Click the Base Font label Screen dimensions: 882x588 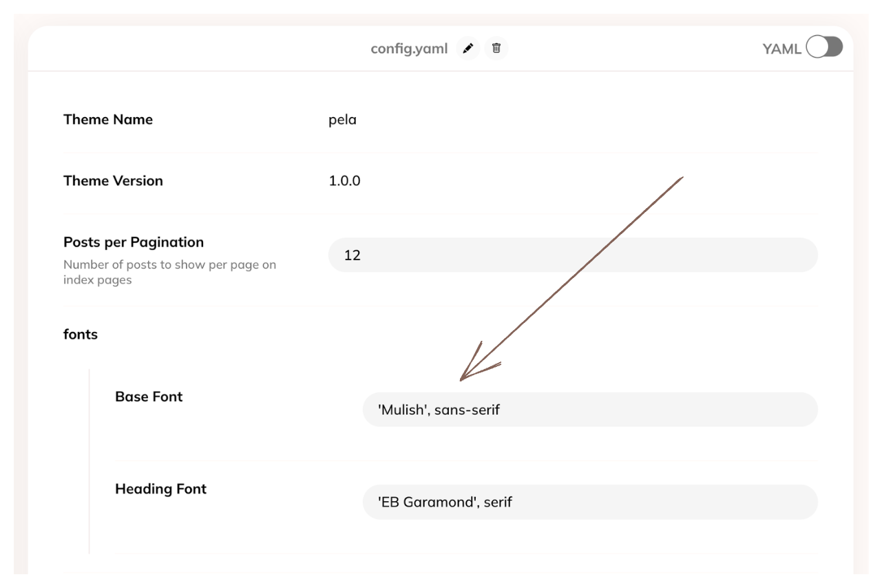click(x=149, y=397)
